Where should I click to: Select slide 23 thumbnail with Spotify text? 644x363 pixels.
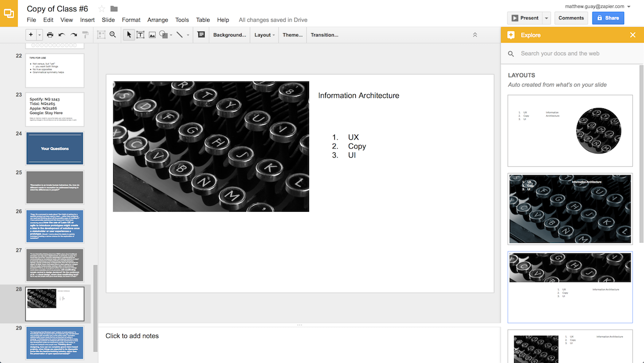click(55, 109)
